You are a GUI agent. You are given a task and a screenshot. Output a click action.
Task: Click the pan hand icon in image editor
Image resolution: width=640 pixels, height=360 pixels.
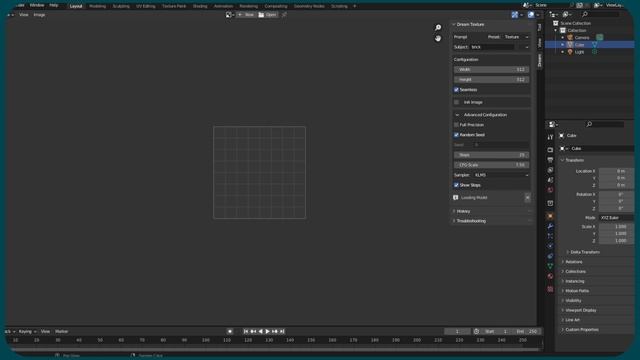coord(438,38)
